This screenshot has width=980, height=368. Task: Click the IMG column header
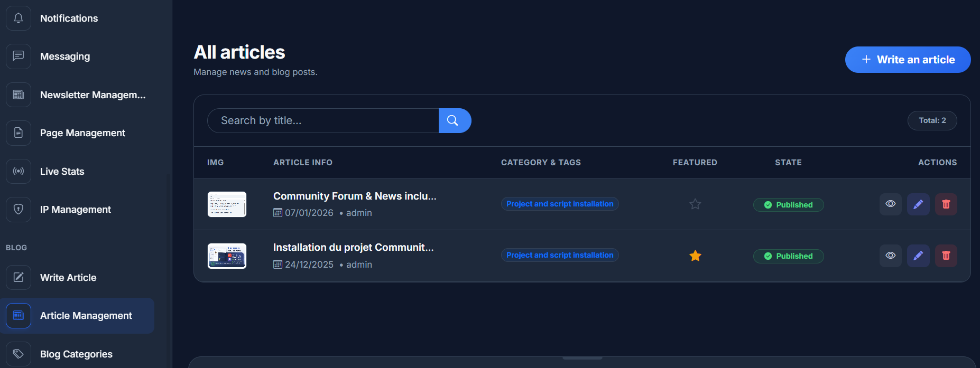pyautogui.click(x=215, y=163)
